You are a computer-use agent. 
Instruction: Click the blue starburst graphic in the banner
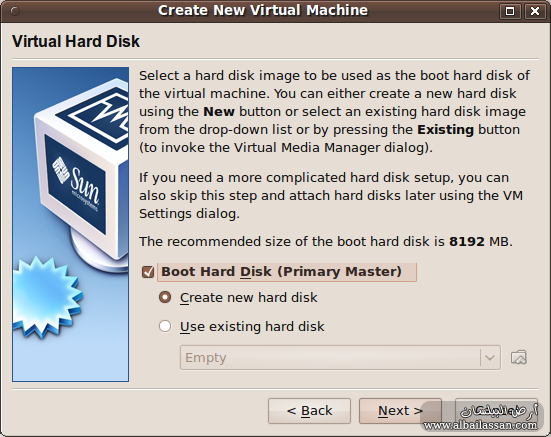coord(46,298)
